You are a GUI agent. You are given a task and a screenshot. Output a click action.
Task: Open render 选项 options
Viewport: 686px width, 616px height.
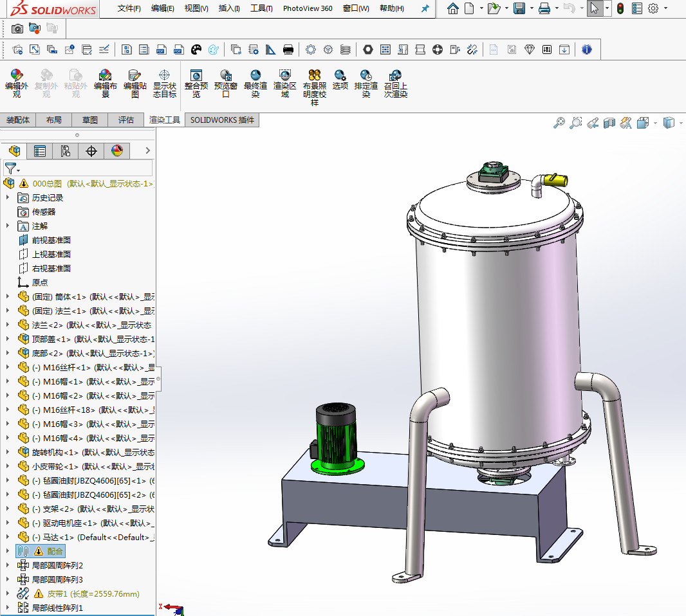(x=340, y=77)
